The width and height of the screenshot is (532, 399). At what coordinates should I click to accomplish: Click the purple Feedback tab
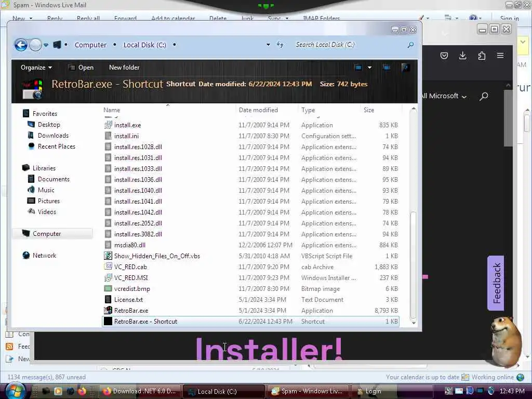tap(496, 283)
